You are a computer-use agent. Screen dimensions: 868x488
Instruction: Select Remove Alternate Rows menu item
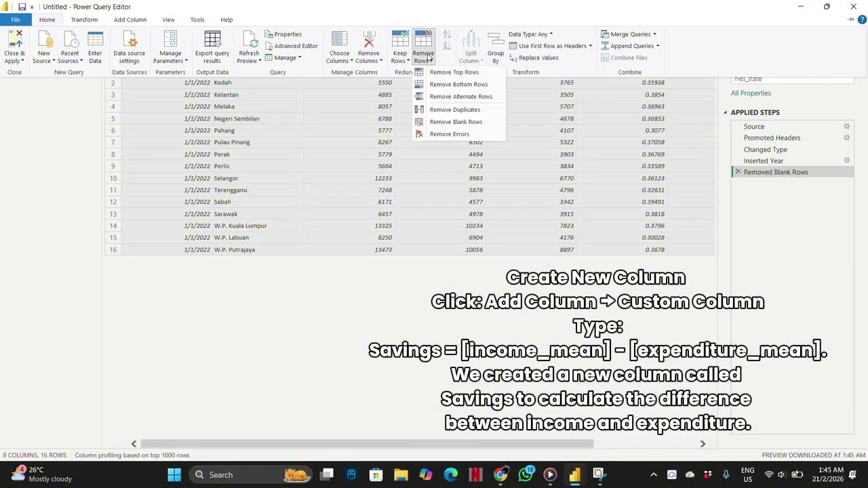click(459, 96)
